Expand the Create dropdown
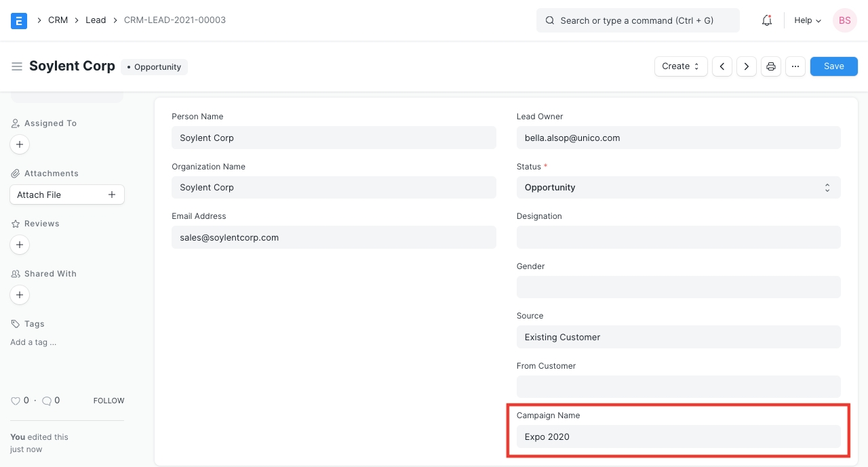Image resolution: width=868 pixels, height=467 pixels. pos(681,66)
